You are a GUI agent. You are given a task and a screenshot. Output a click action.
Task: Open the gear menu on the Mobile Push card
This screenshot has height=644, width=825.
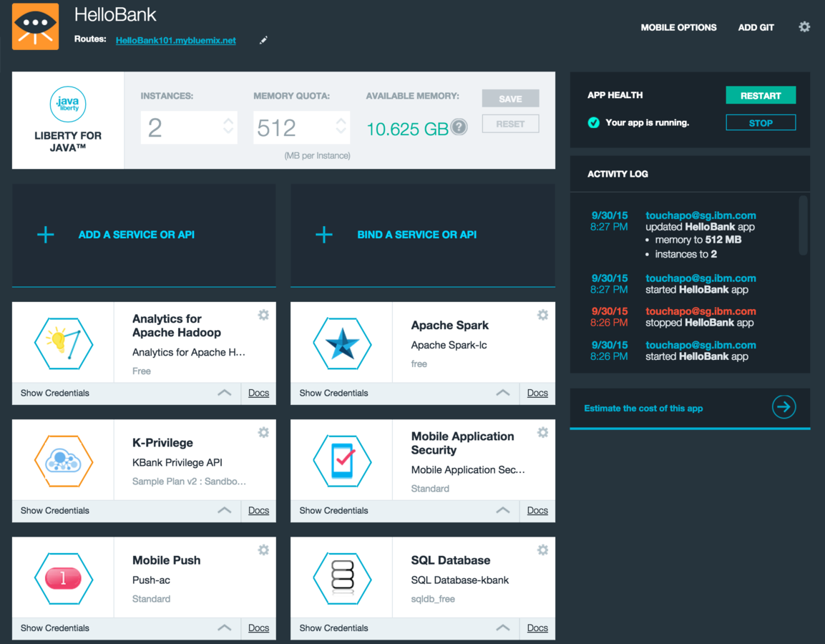[x=263, y=550]
